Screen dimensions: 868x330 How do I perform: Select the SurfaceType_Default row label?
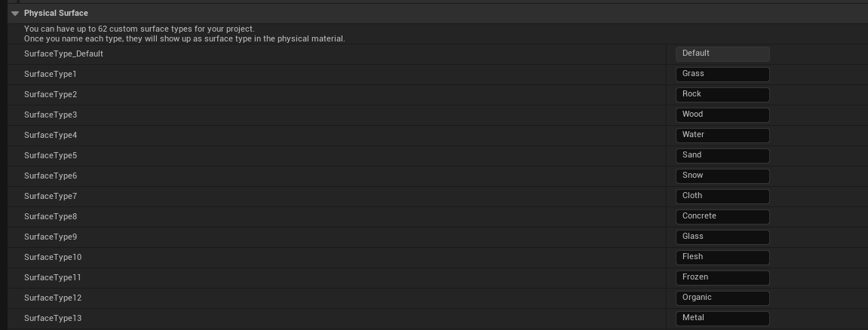tap(63, 54)
